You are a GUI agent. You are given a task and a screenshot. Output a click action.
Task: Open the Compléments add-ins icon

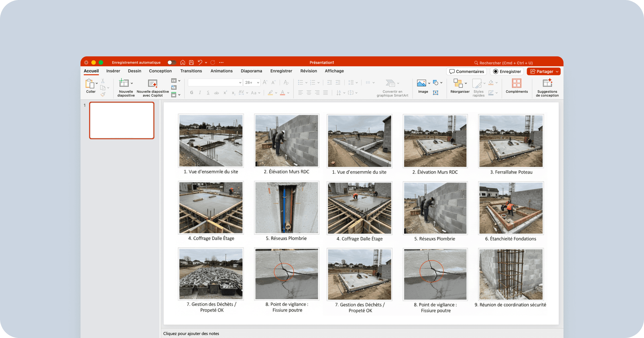coord(517,84)
